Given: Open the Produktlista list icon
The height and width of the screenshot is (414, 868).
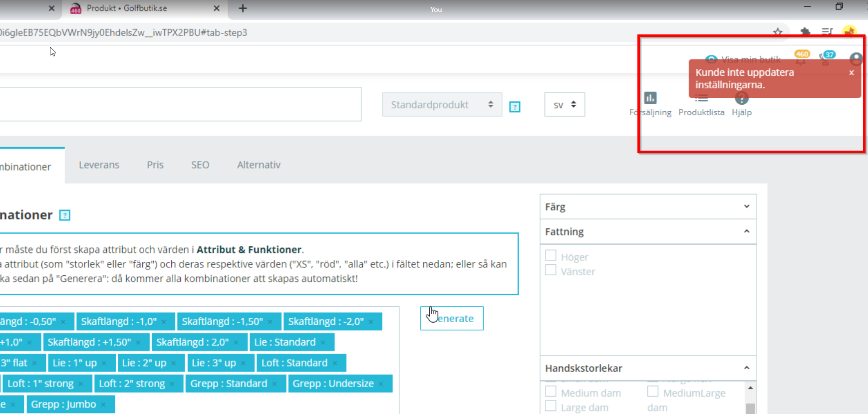Looking at the screenshot, I should point(701,98).
